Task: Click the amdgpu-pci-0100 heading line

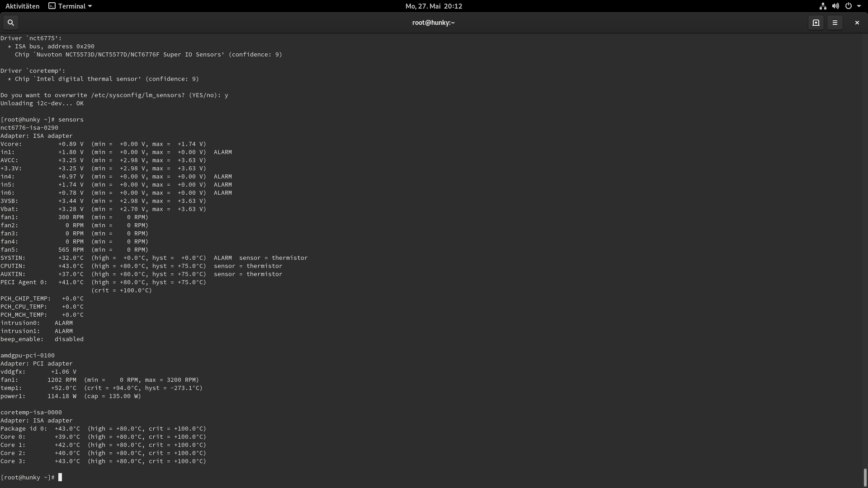Action: (28, 356)
